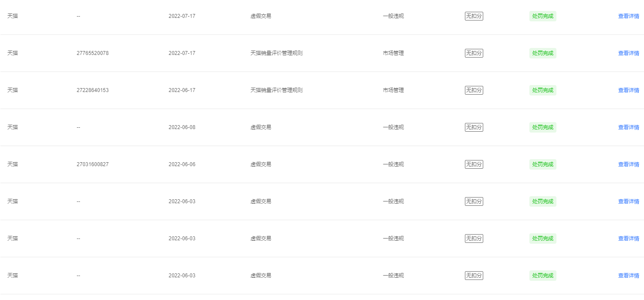Viewport: 644px width, 300px height.
Task: Open 查看详情 for the 2022-06-08 虚假交易 record
Action: coord(628,127)
